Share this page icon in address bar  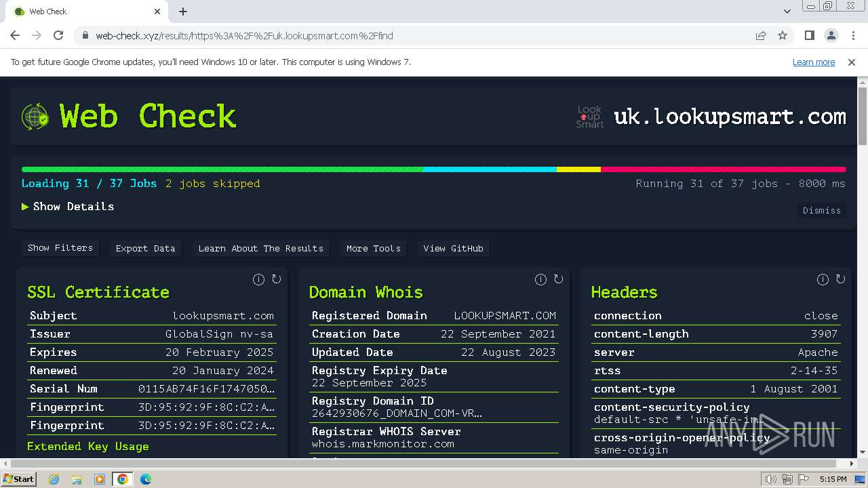(x=761, y=35)
